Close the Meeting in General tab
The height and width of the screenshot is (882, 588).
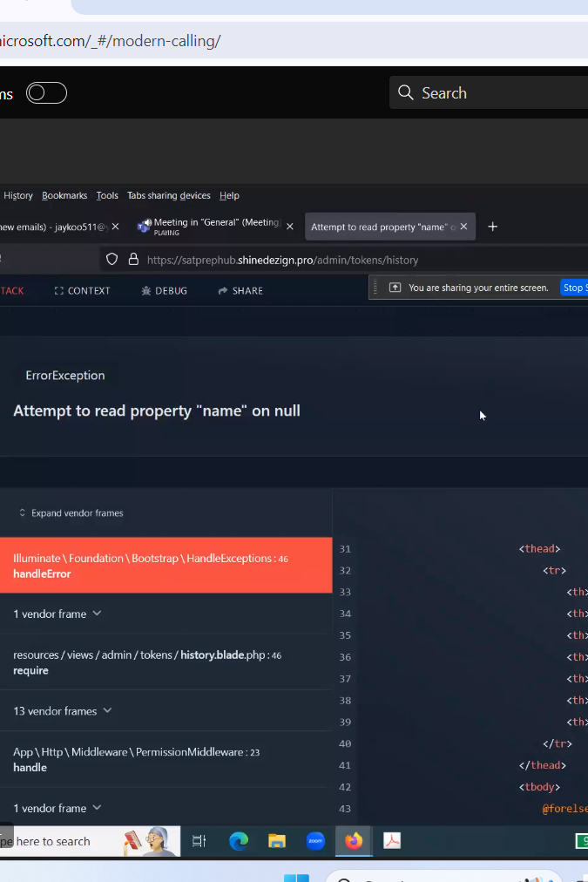[289, 226]
